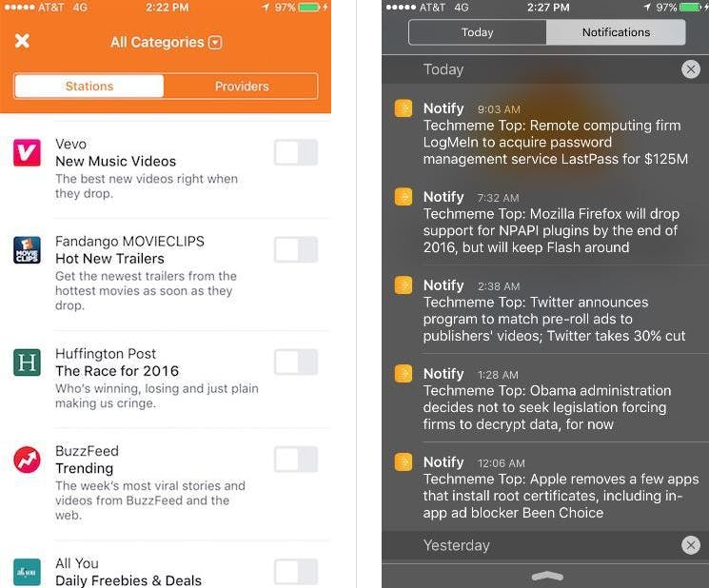709x588 pixels.
Task: Tap the BuzzFeed trending arrow icon
Action: [28, 460]
